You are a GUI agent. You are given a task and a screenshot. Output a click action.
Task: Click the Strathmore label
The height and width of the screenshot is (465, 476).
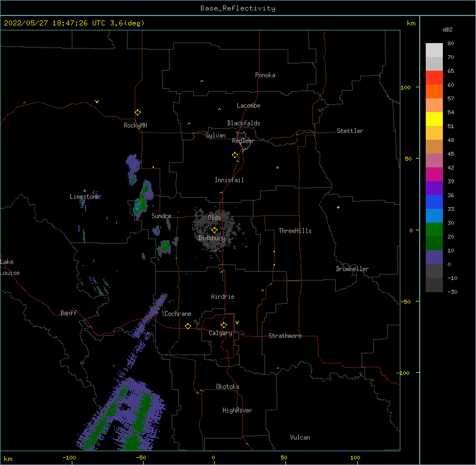(x=285, y=336)
